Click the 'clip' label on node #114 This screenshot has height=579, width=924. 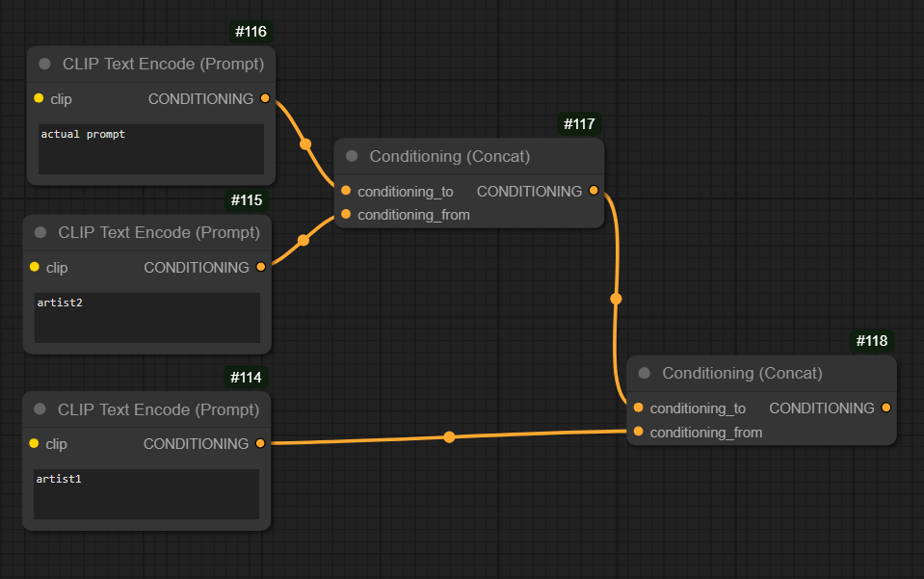coord(57,444)
